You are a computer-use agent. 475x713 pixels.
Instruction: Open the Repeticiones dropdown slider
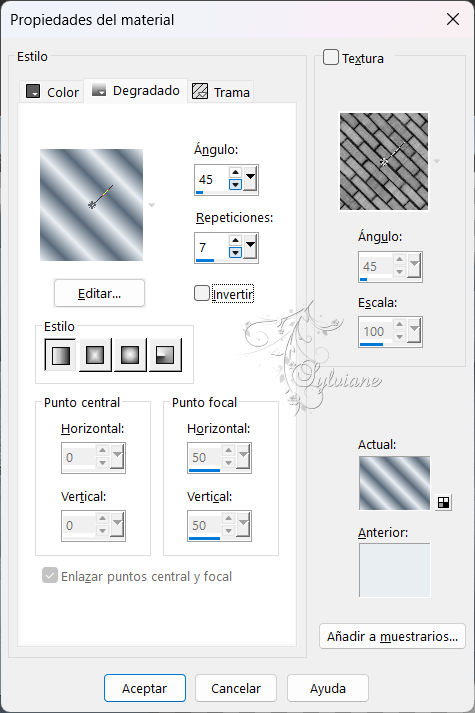click(x=250, y=247)
